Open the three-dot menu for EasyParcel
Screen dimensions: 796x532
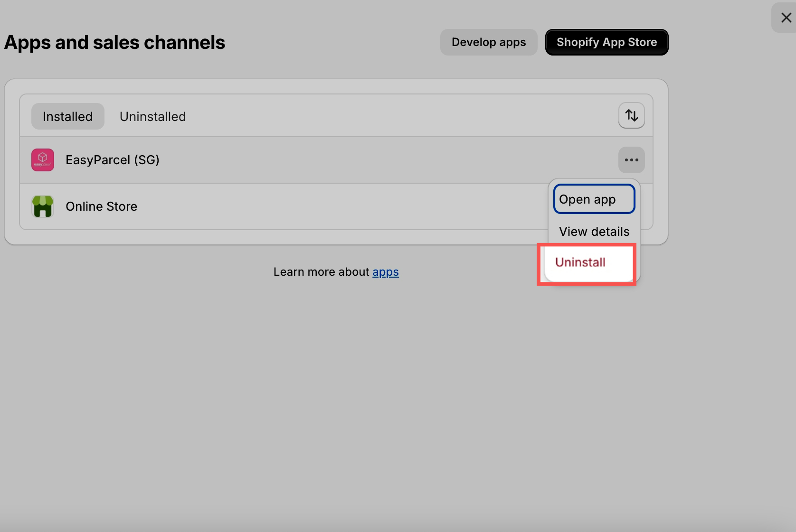[x=631, y=160]
